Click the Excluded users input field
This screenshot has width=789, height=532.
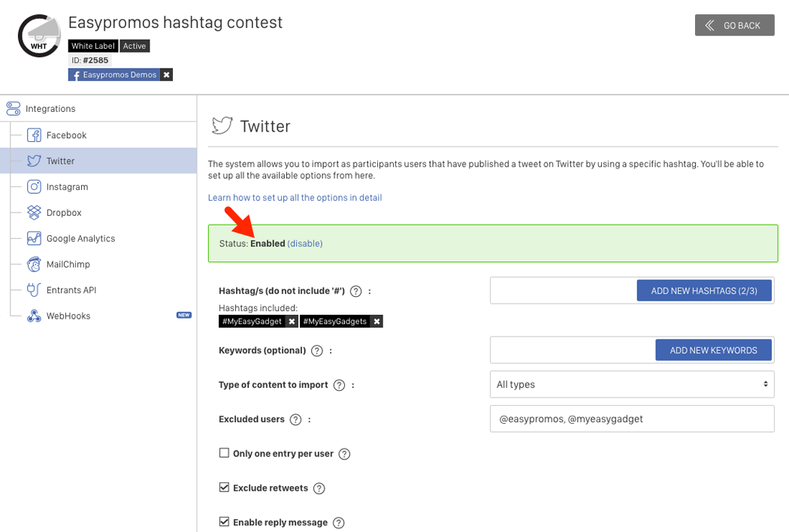click(x=632, y=419)
